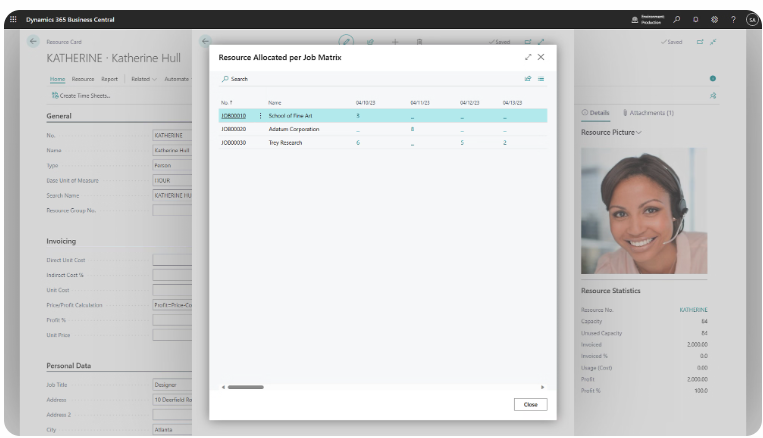
Task: Click the top bar search magnifier
Action: (x=676, y=19)
